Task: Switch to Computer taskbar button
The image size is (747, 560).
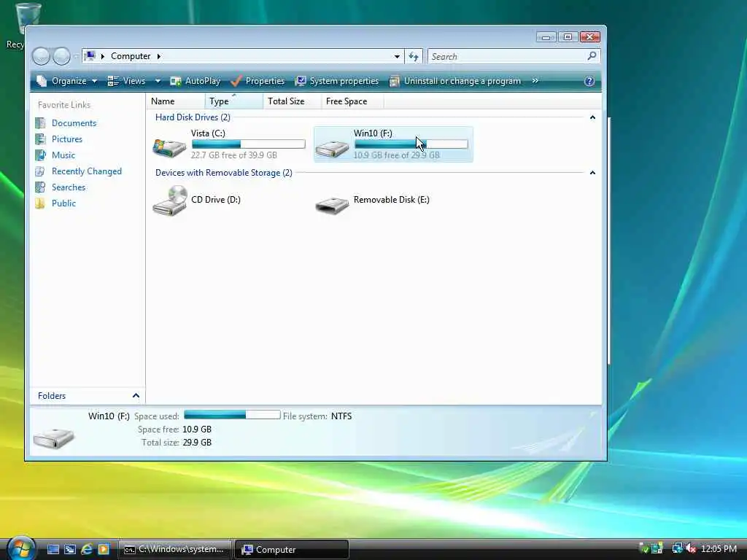Action: coord(292,550)
